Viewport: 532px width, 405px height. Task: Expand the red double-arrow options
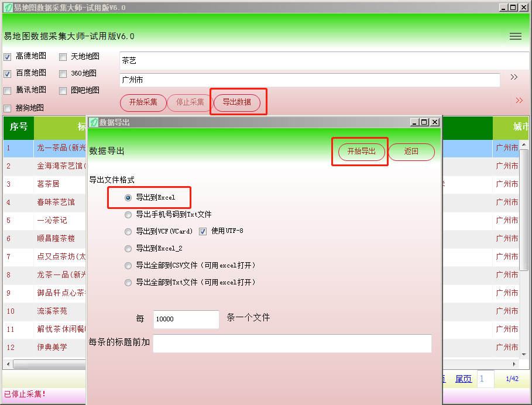point(519,101)
